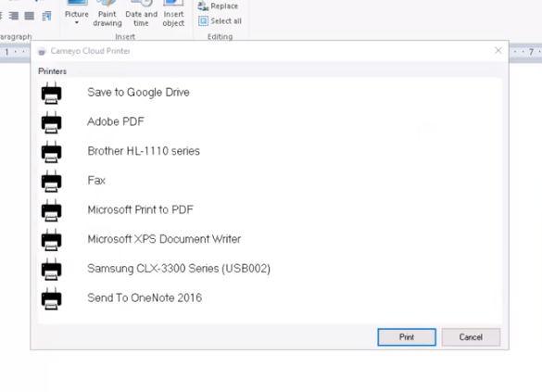Click the justify text icon in WordPad
The image size is (542, 392).
pos(30,16)
